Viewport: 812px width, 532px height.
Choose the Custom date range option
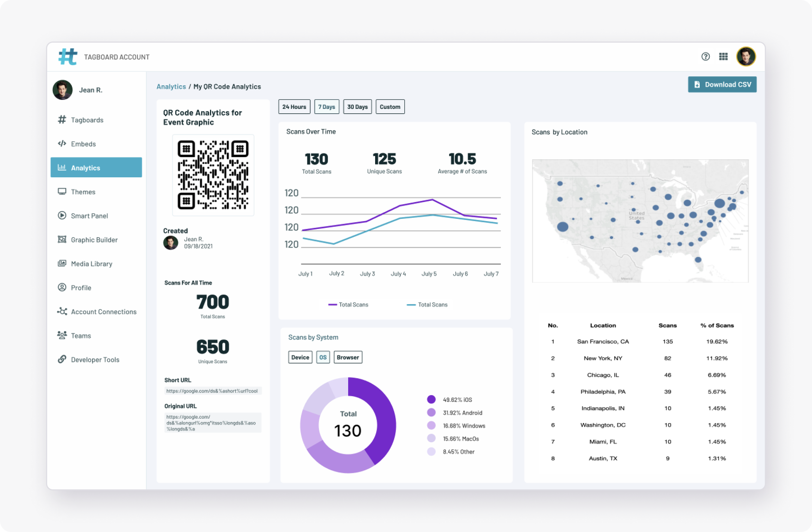[x=390, y=107]
